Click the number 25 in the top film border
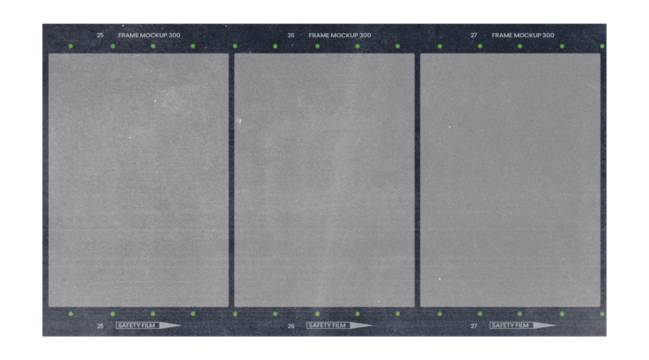 click(x=100, y=35)
